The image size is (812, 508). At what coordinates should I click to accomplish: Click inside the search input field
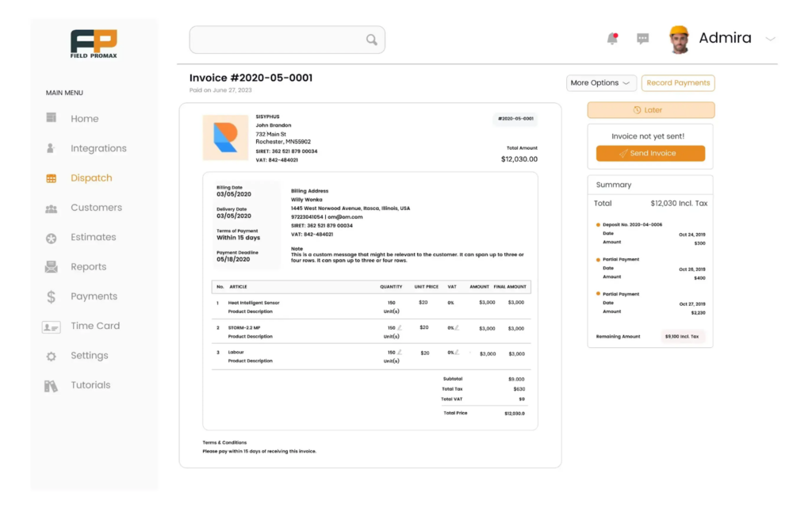[278, 40]
